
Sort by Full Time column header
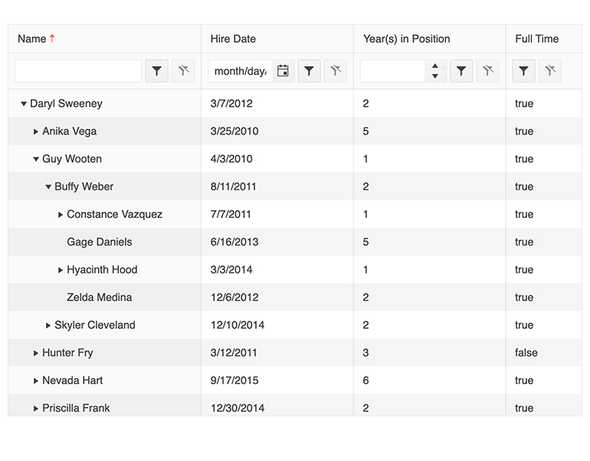pyautogui.click(x=544, y=39)
